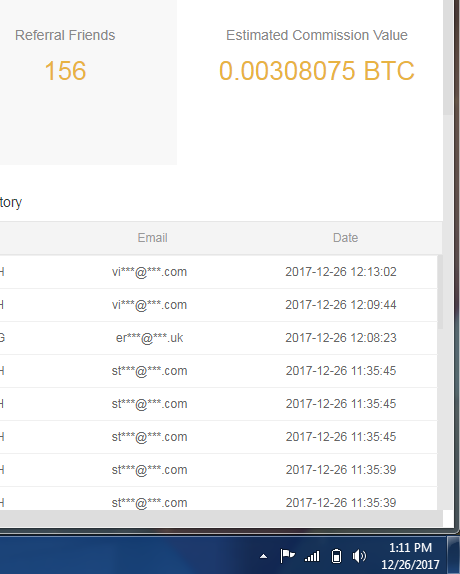
Task: Click date 2017-12-26 12:09:44
Action: (341, 305)
